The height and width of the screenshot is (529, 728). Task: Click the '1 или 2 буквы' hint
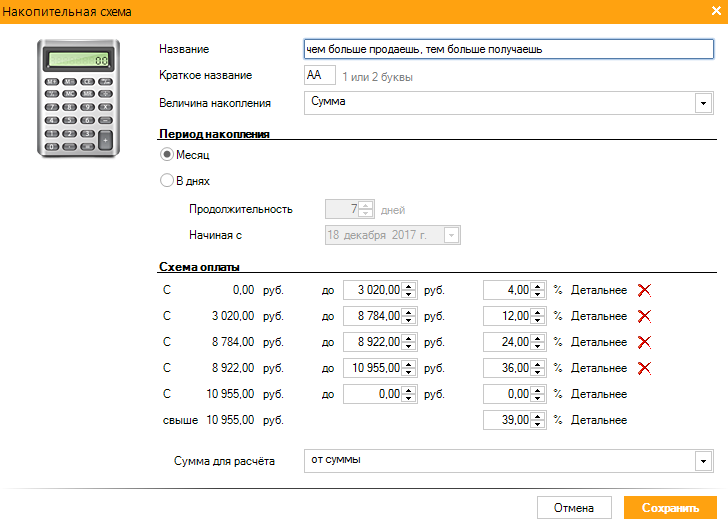tap(377, 77)
